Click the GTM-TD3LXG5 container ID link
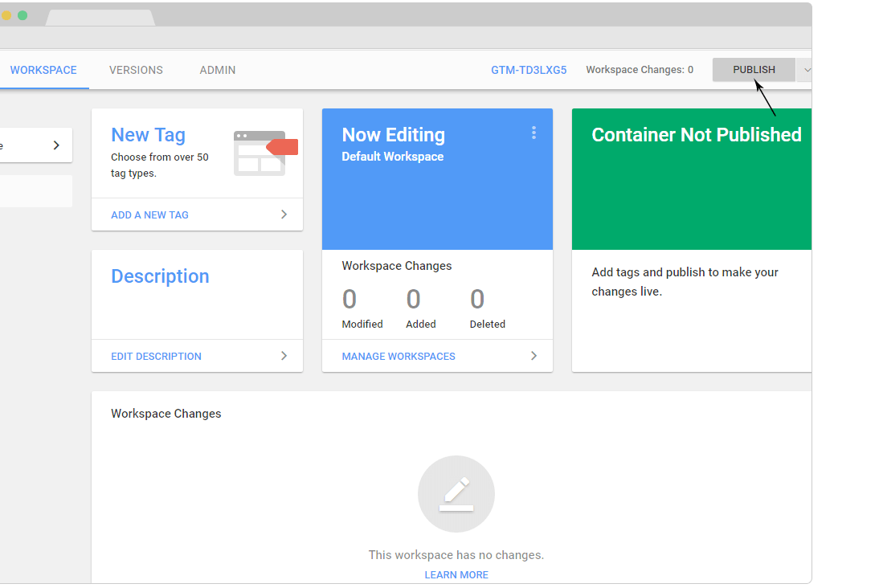879x588 pixels. pos(529,70)
